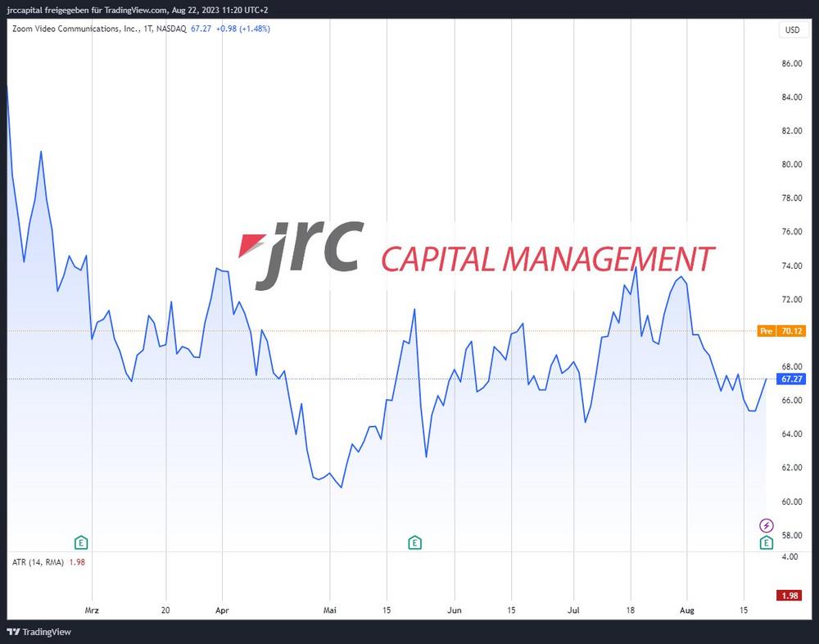
Task: Click the Mai date label on the time axis
Action: tap(330, 610)
